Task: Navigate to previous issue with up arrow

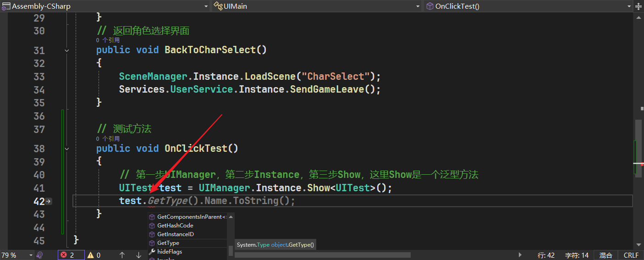Action: 122,255
